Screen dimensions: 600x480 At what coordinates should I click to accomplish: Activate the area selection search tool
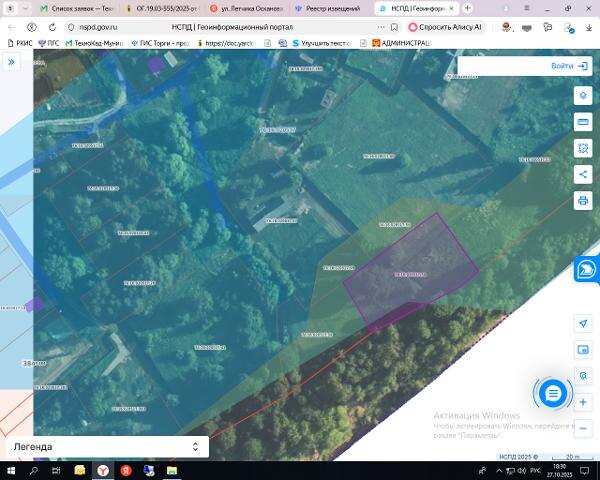(583, 149)
